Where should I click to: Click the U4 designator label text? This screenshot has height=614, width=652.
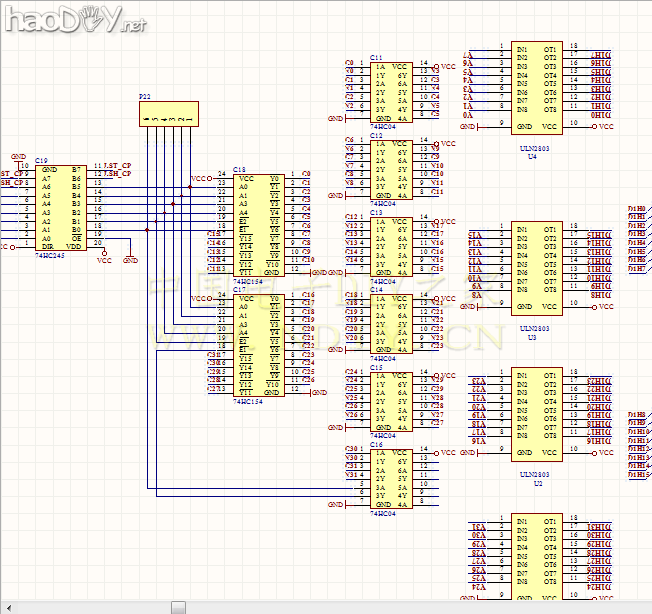532,157
